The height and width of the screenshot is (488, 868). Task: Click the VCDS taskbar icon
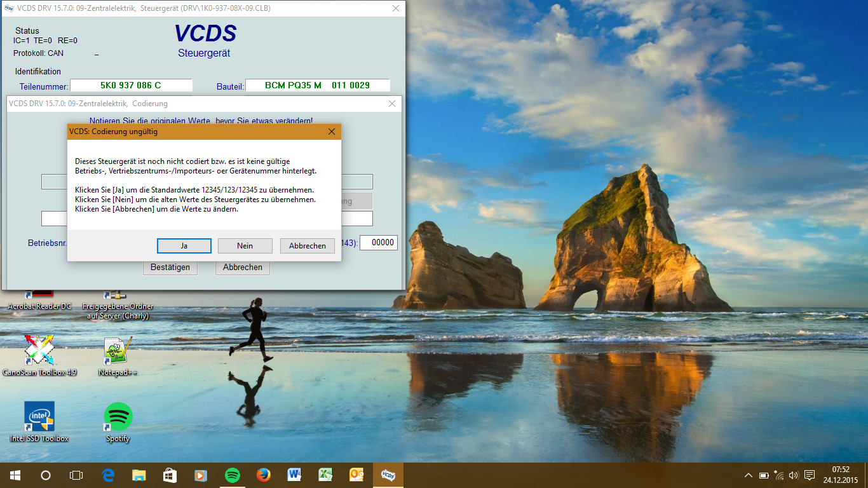(x=388, y=475)
